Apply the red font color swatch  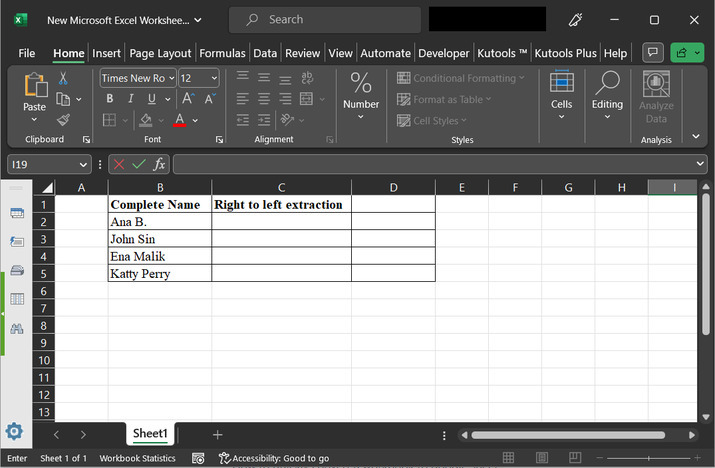tap(179, 120)
